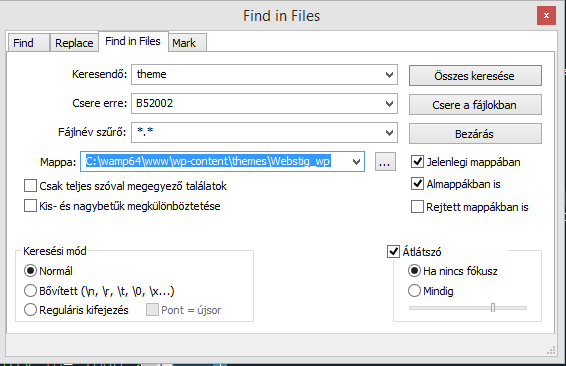Image resolution: width=566 pixels, height=366 pixels.
Task: Switch to the Find tab
Action: tap(29, 43)
